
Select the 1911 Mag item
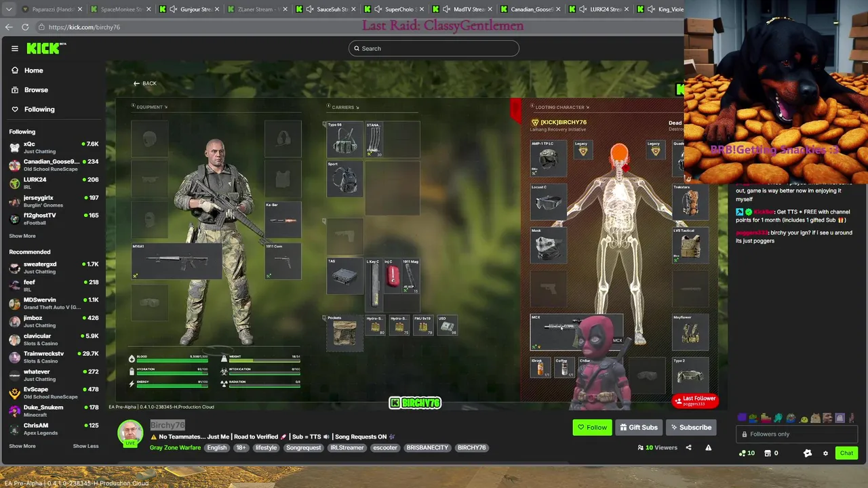(411, 277)
